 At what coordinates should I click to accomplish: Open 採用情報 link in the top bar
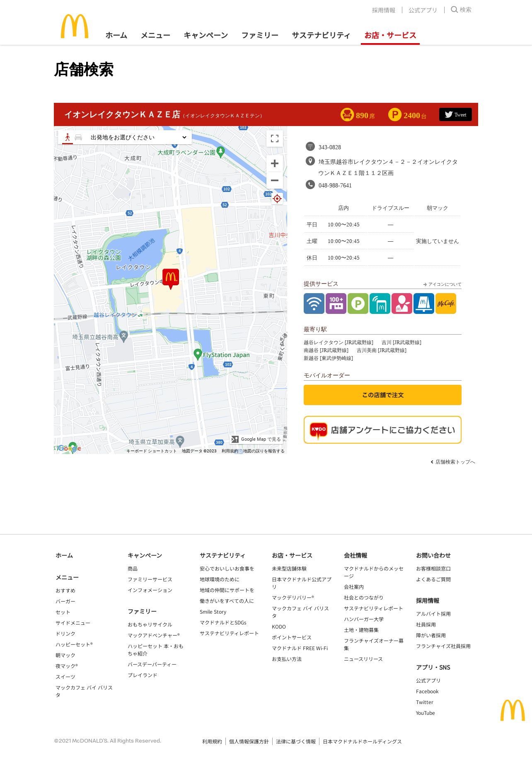click(x=384, y=10)
